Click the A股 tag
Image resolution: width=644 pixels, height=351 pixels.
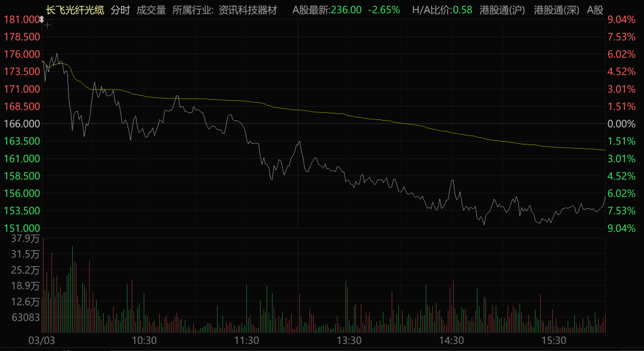point(595,10)
